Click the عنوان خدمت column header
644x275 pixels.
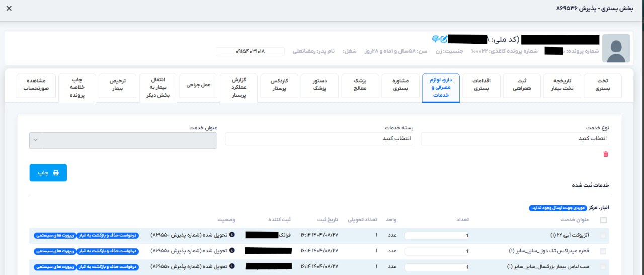pos(575,220)
